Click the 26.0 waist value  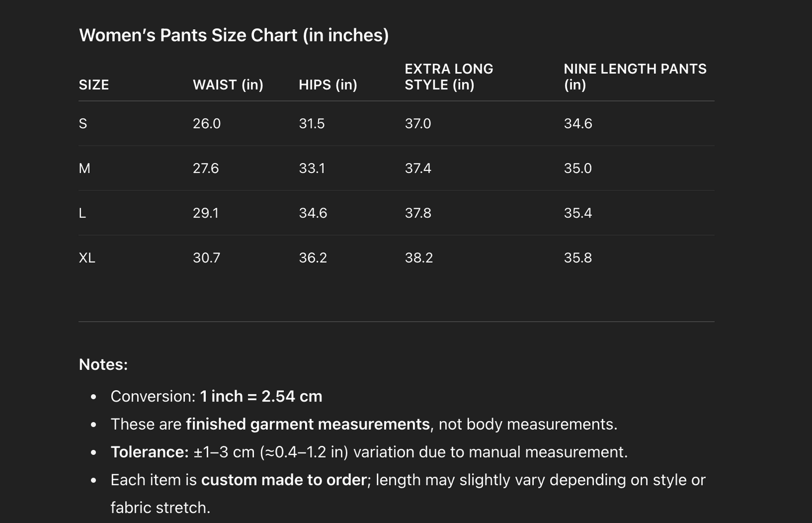[x=206, y=124]
